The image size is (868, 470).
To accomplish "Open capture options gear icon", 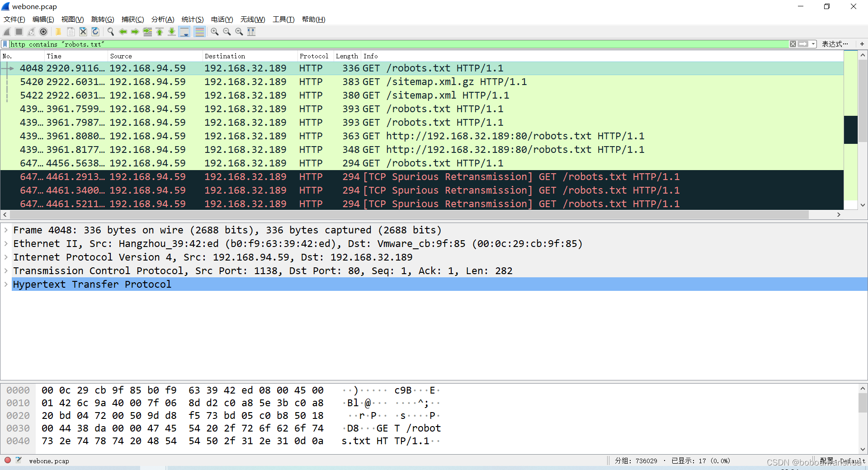I will 43,32.
